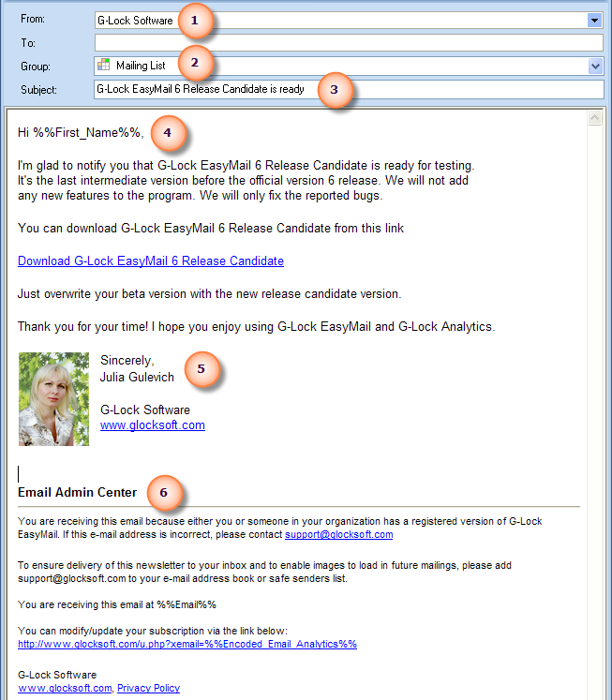Click numbered callout 6 marker
This screenshot has width=612, height=700.
pyautogui.click(x=164, y=492)
